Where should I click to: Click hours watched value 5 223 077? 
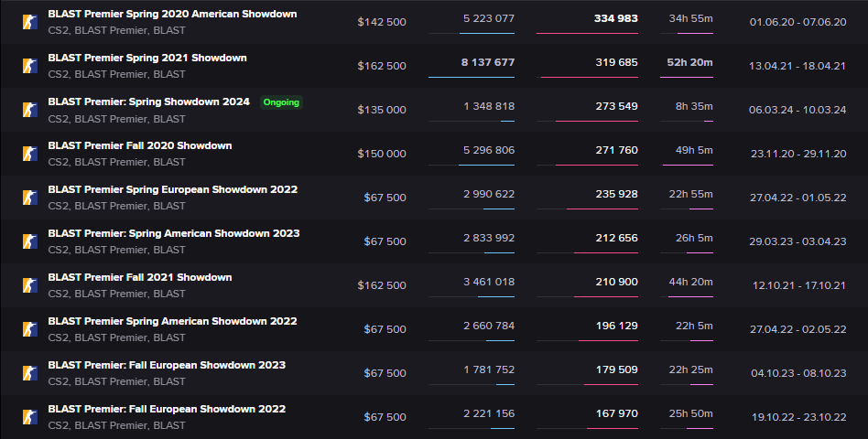489,18
